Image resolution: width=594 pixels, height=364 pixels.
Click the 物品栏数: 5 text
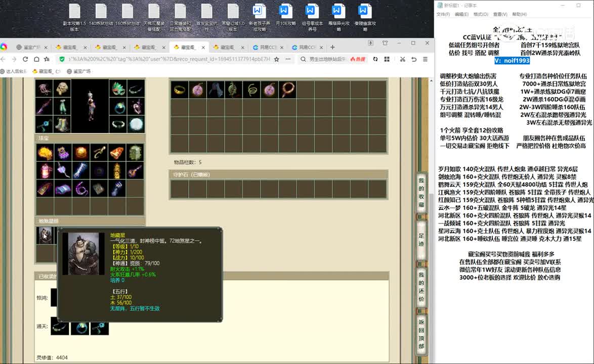click(x=188, y=162)
